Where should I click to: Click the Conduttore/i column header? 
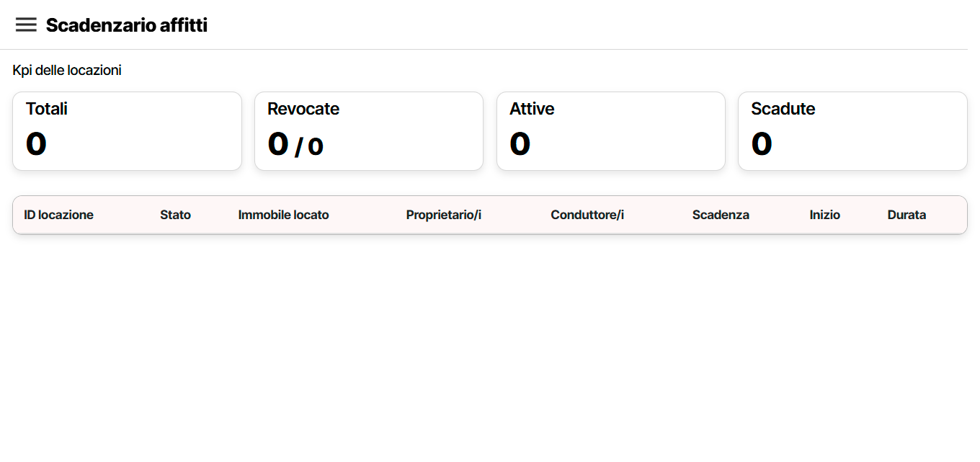coord(587,215)
